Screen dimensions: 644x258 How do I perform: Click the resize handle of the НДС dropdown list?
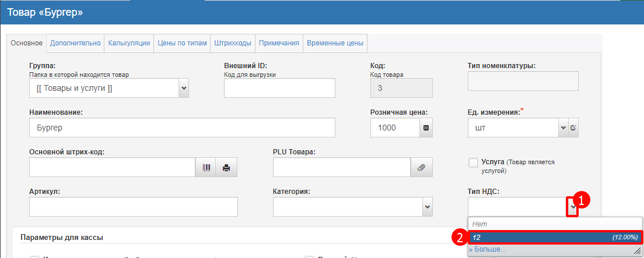(638, 250)
